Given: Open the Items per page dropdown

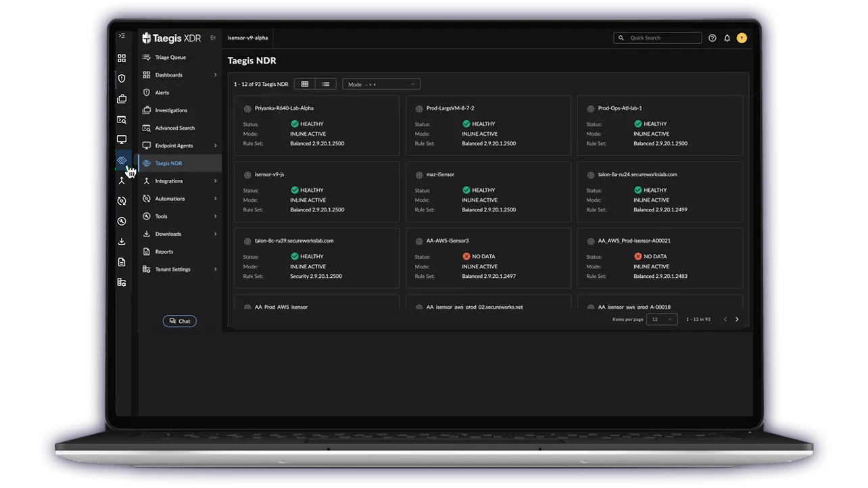Looking at the screenshot, I should (662, 319).
